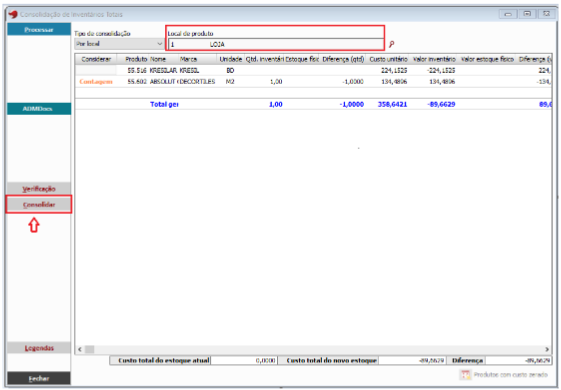
Task: Maximize the Consolidação de inventários window
Action: point(527,14)
